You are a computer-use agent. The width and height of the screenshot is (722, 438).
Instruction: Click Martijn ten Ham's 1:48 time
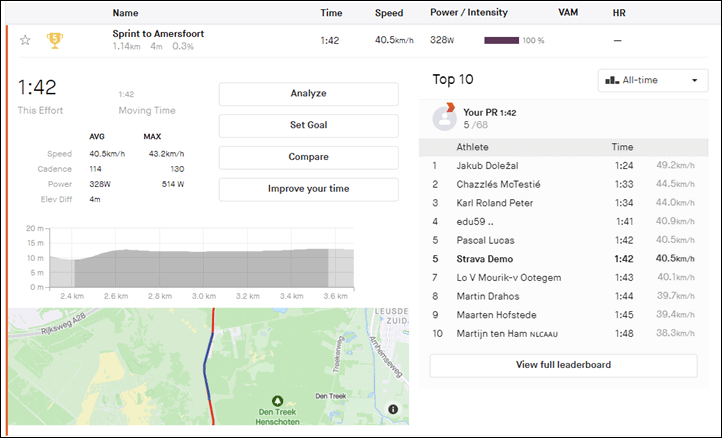point(624,333)
